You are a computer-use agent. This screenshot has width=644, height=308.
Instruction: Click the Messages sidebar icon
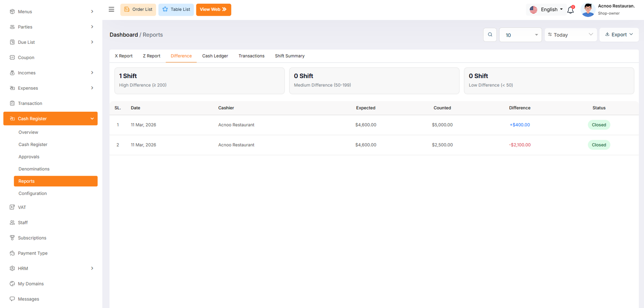(x=12, y=299)
